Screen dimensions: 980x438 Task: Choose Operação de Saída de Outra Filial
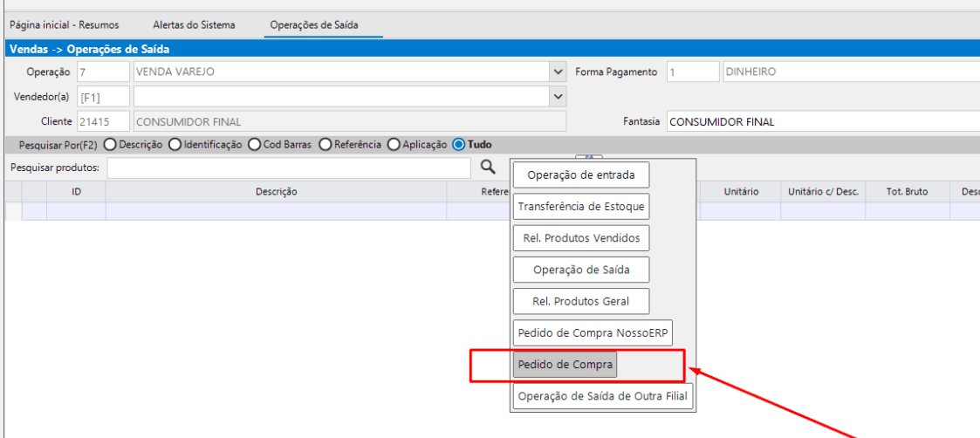click(603, 396)
